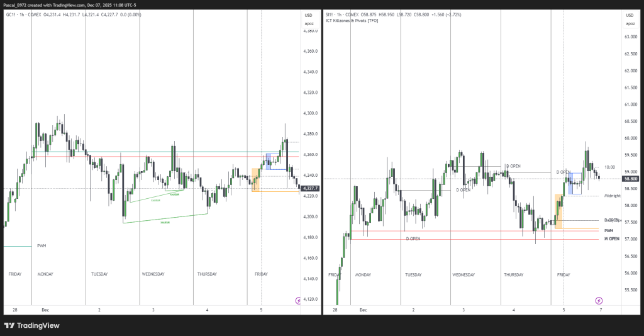Click the Dec date label on the silver chart axis
The image size is (644, 336).
362,310
